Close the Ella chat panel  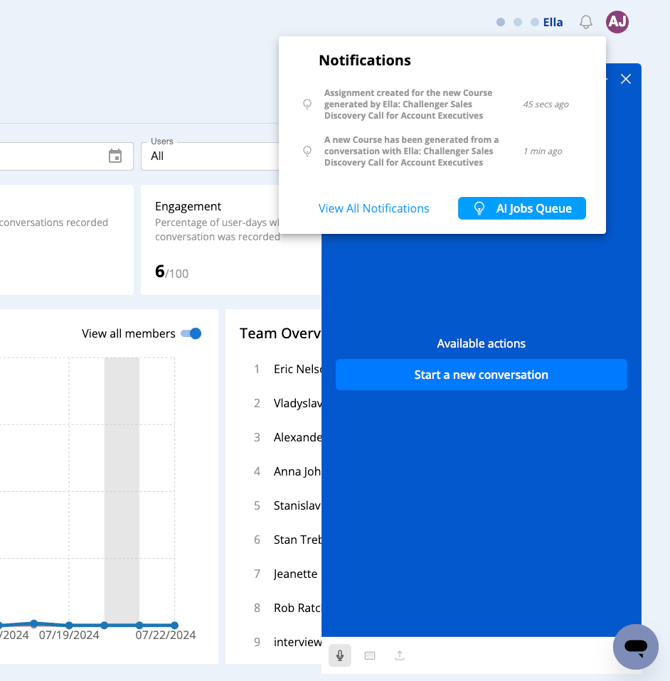click(x=625, y=79)
